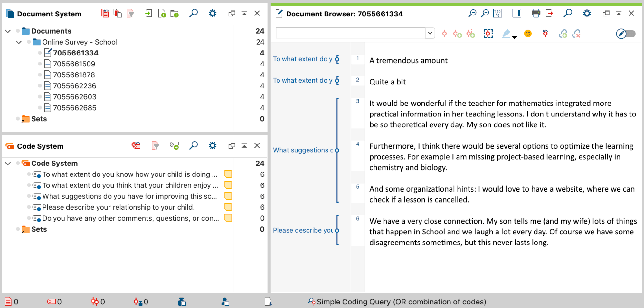This screenshot has width=644, height=308.
Task: Insert a link icon with plus
Action: (x=563, y=34)
